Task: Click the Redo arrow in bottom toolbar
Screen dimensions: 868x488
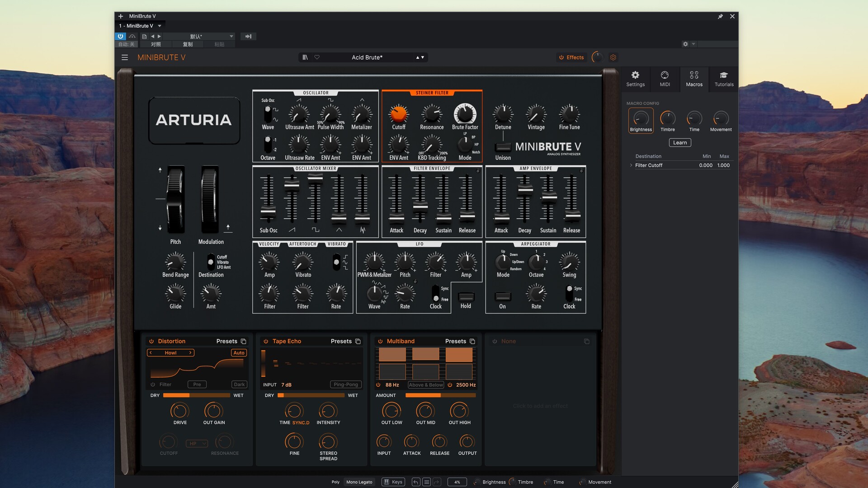Action: [x=437, y=482]
